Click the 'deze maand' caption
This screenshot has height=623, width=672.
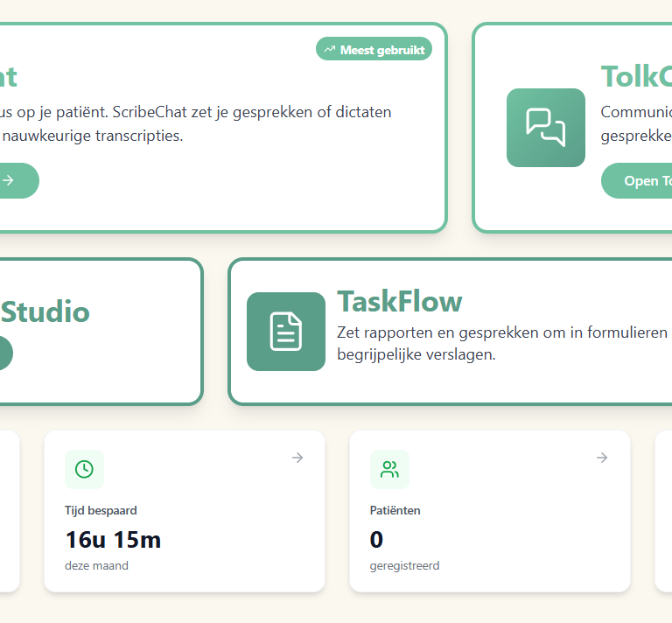click(96, 565)
